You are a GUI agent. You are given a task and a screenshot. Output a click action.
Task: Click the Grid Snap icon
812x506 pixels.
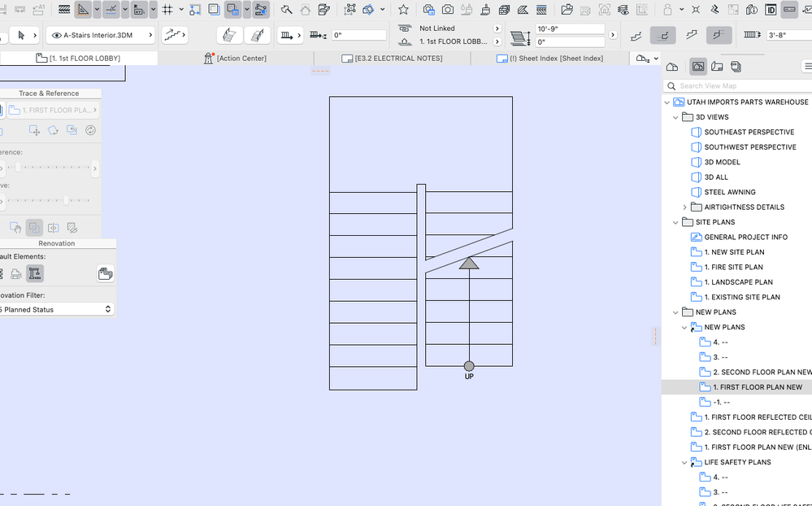click(167, 9)
